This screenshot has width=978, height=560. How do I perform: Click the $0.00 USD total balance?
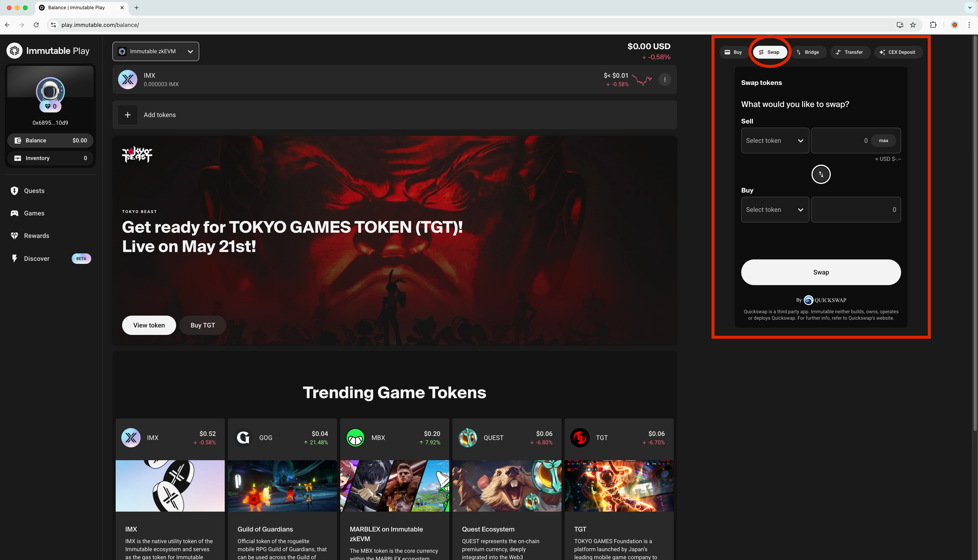(649, 47)
